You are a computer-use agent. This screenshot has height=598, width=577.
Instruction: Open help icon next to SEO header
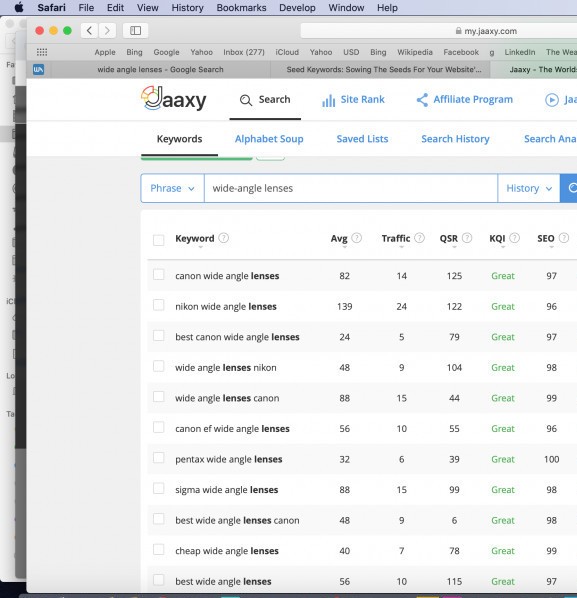click(x=564, y=238)
